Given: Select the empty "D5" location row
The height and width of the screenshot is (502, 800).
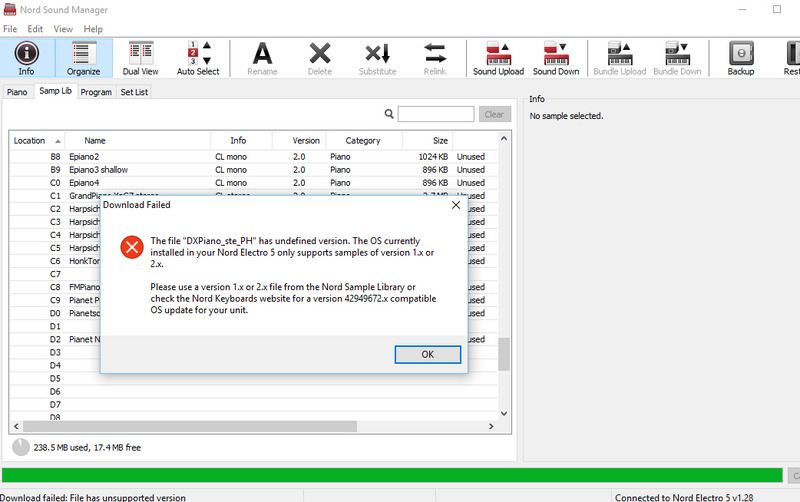Looking at the screenshot, I should point(253,379).
